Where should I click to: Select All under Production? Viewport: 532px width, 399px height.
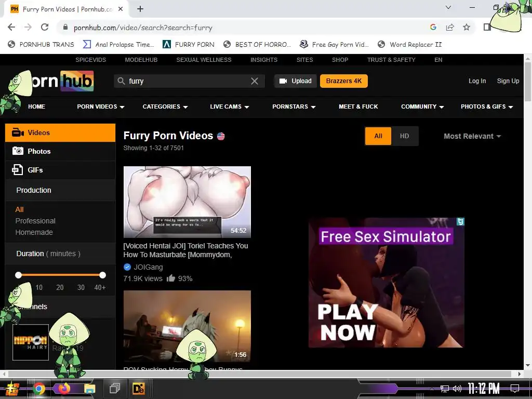19,209
